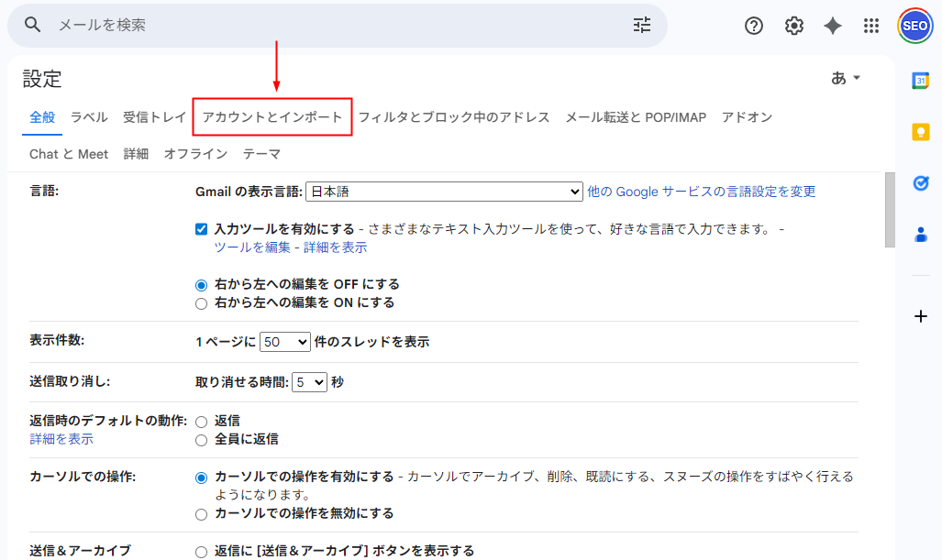The height and width of the screenshot is (560, 942).
Task: Open the Google apps grid
Action: coord(870,26)
